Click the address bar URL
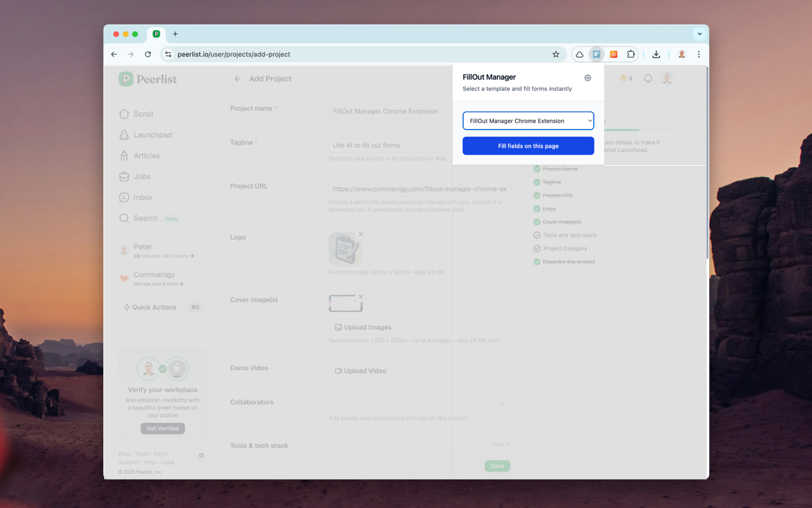 233,55
